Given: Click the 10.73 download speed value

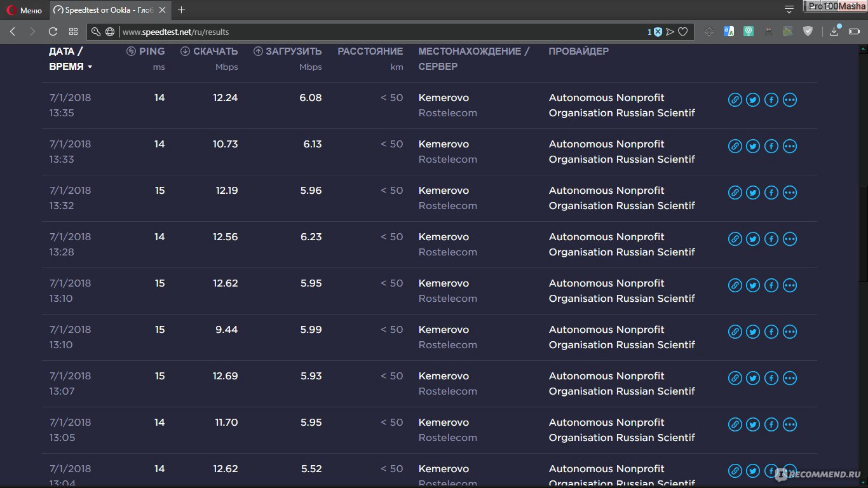Looking at the screenshot, I should (x=226, y=144).
